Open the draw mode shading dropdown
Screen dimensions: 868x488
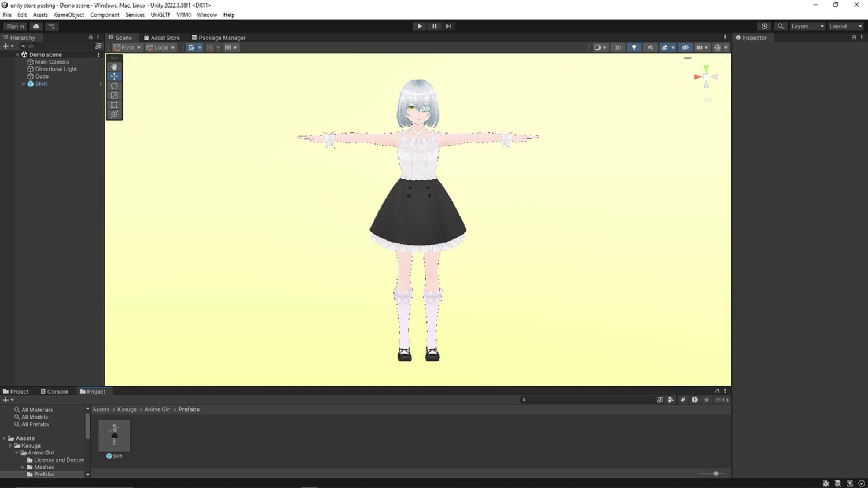(x=600, y=47)
